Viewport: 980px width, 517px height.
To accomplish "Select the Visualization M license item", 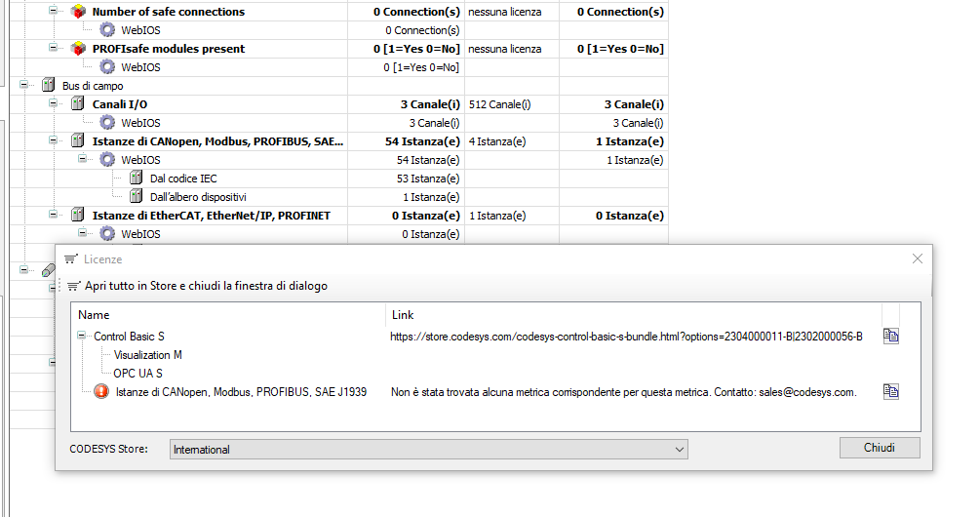I will click(147, 355).
